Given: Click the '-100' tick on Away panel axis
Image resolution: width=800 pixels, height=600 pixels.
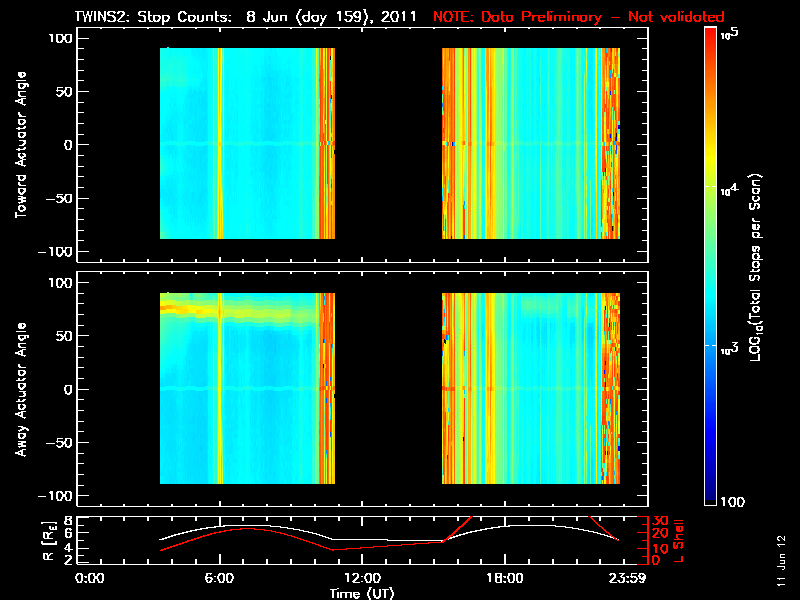Looking at the screenshot, I should coord(56,496).
